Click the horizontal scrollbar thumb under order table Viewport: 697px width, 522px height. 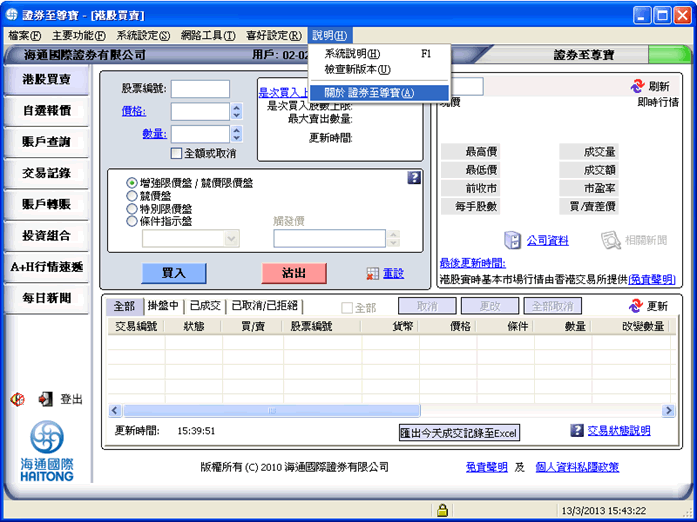tap(272, 410)
